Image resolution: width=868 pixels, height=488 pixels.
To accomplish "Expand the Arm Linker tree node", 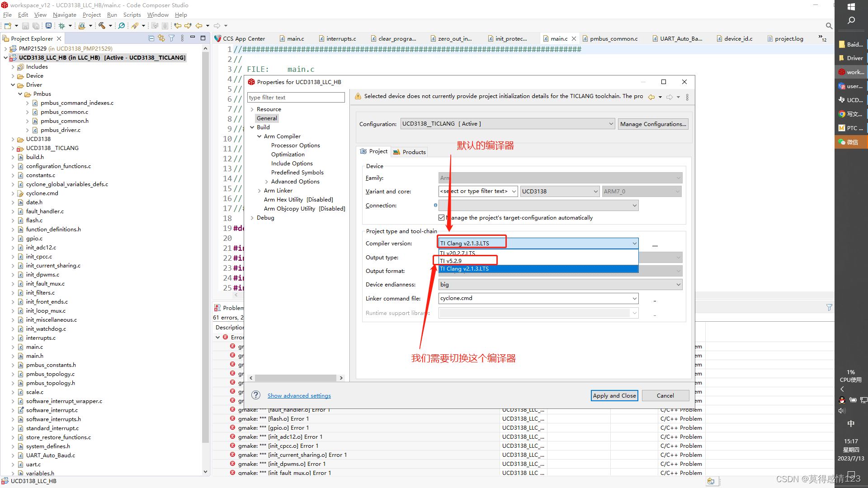I will 259,191.
